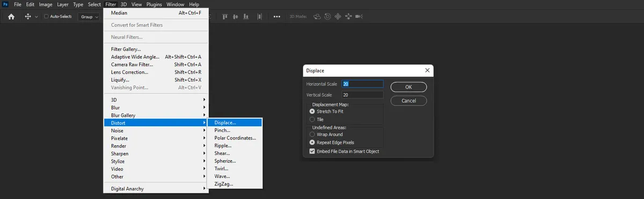Open the Plugins menu

(154, 4)
